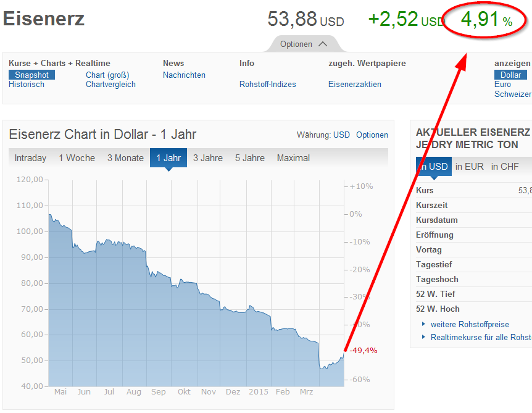Select Dollar as display currency

[510, 75]
